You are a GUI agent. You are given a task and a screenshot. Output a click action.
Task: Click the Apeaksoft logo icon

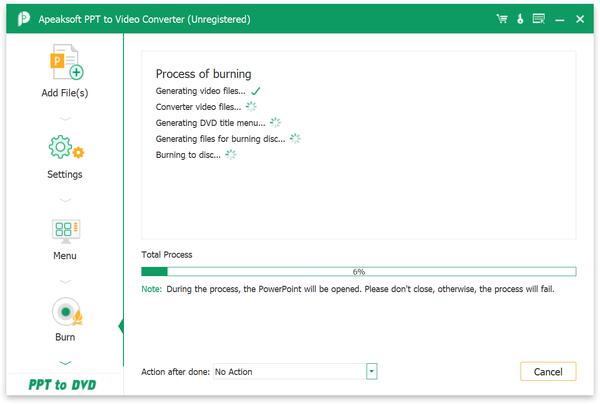point(23,19)
